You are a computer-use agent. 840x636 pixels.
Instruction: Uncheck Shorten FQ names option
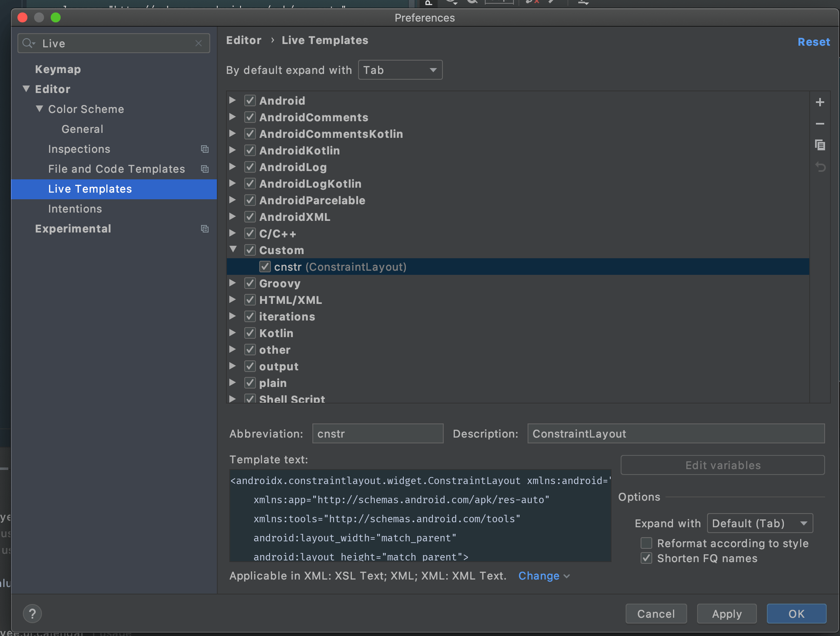point(646,558)
